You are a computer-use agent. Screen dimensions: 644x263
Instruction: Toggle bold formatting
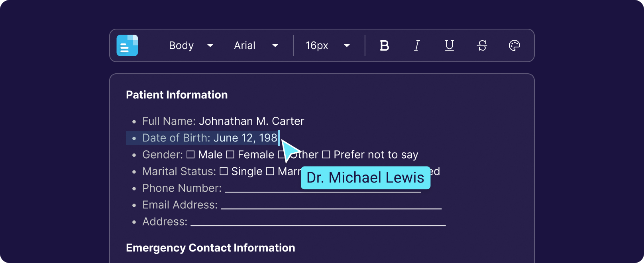[x=384, y=45]
